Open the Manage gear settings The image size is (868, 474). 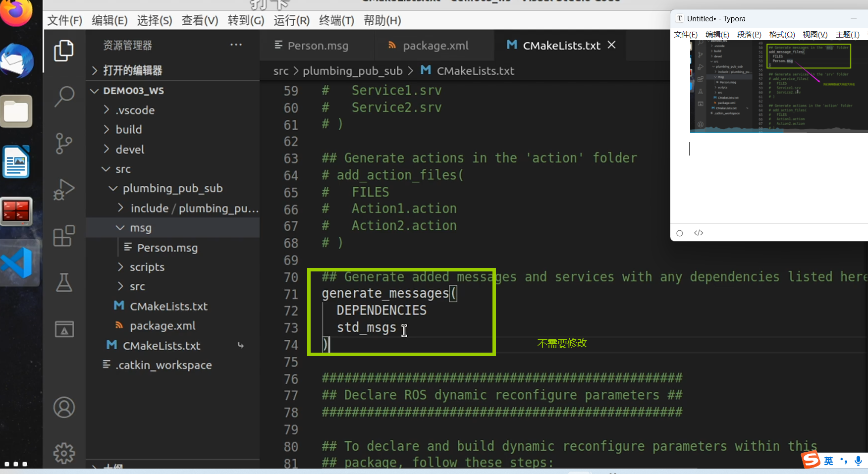point(64,453)
